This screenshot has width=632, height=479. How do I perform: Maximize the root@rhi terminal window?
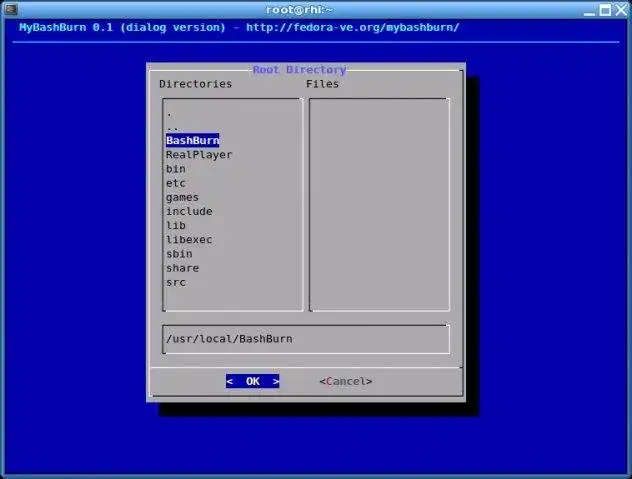coord(605,10)
